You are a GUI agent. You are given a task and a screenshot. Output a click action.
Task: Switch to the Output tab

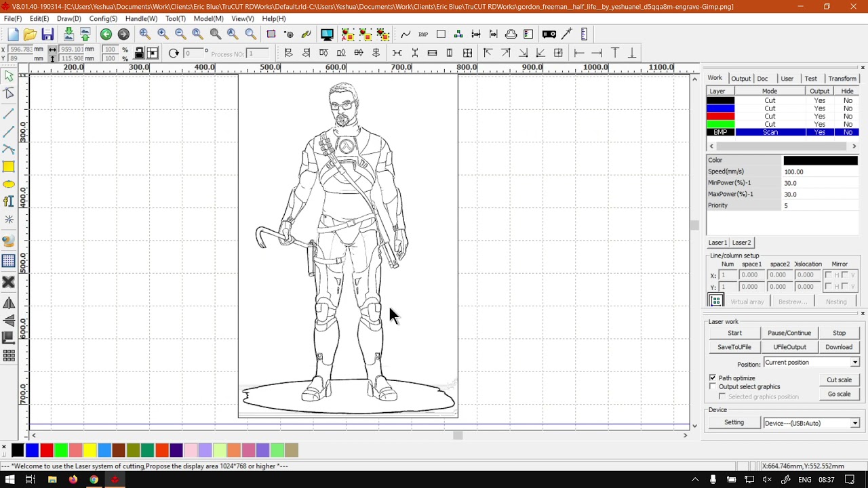(x=741, y=79)
